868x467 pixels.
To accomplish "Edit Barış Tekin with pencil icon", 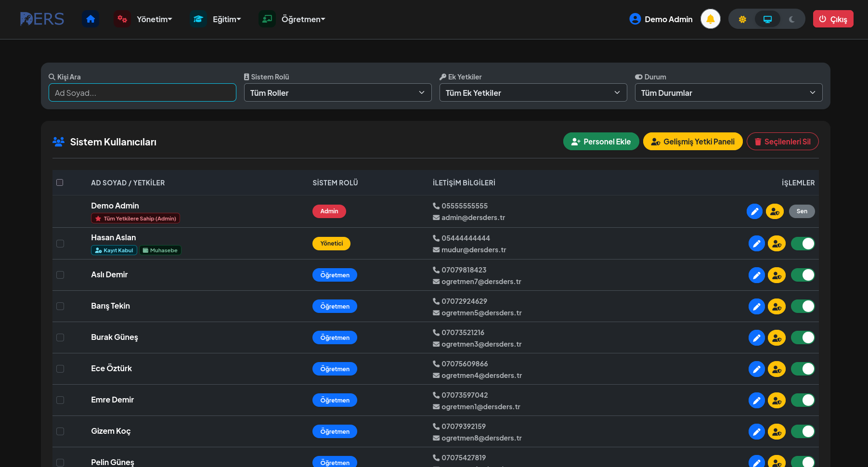I will (x=757, y=306).
